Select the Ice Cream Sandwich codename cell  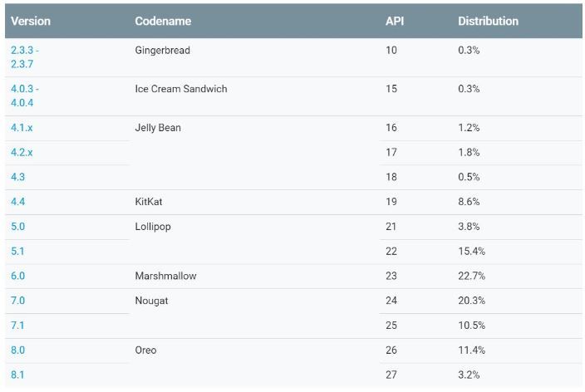click(x=180, y=89)
